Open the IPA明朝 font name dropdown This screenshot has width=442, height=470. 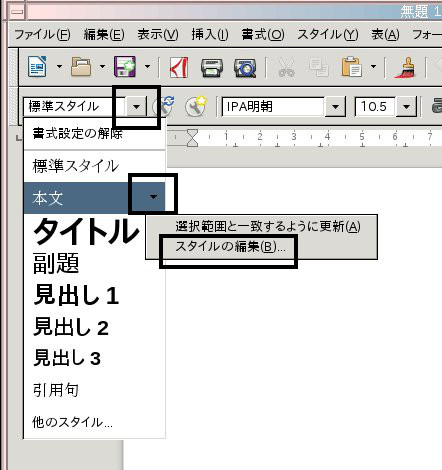[335, 107]
